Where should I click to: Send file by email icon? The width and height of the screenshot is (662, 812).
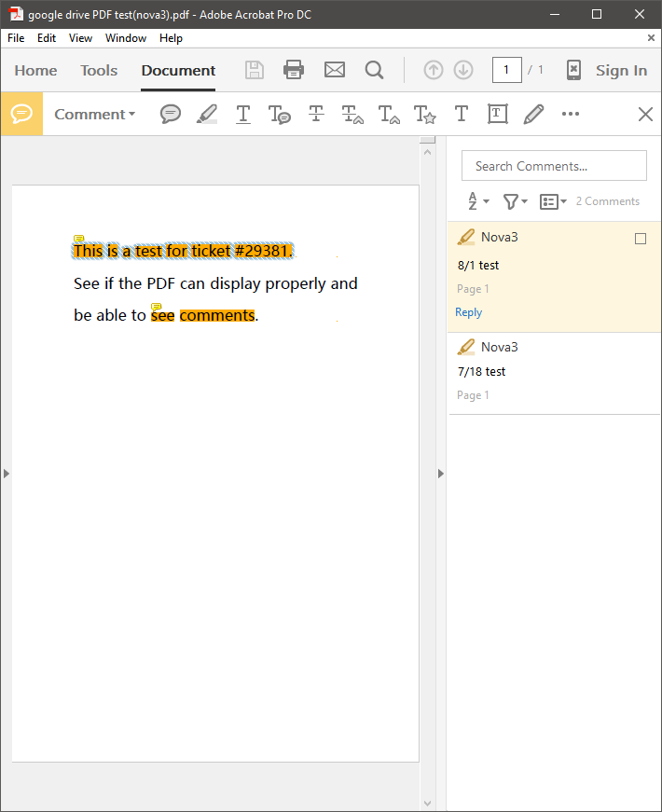coord(334,70)
